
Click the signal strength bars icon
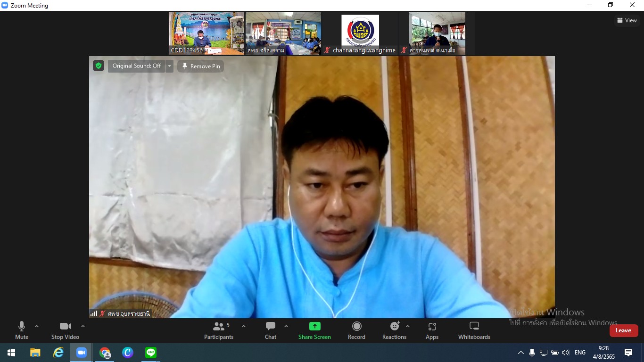pyautogui.click(x=94, y=313)
